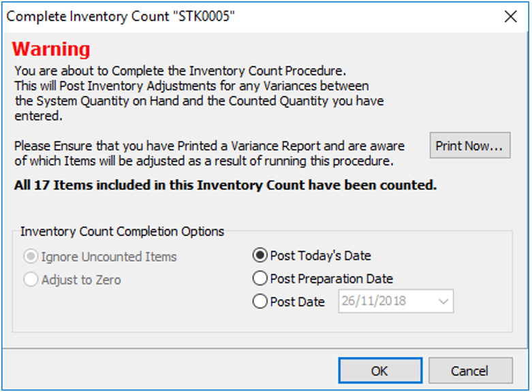This screenshot has height=392, width=532.
Task: Close the Complete Inventory Count dialog
Action: [510, 17]
